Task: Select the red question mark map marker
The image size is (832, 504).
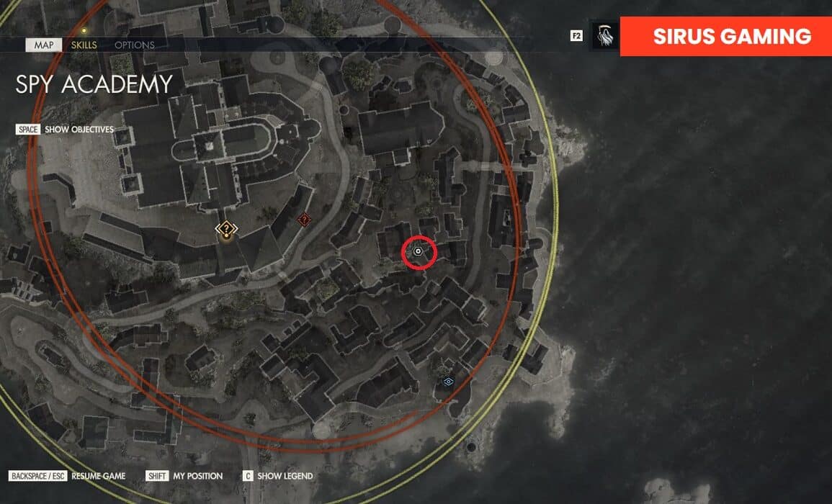Action: [304, 219]
